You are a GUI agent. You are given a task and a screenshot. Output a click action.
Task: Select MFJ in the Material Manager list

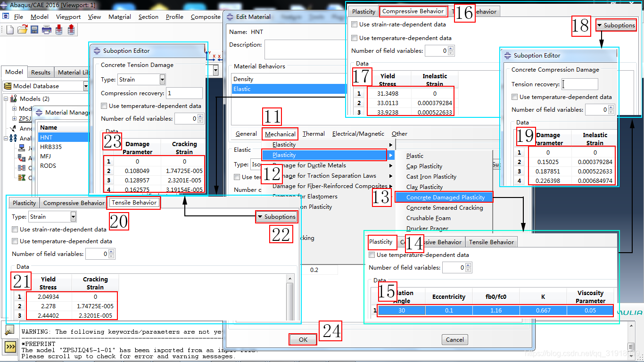pyautogui.click(x=46, y=156)
